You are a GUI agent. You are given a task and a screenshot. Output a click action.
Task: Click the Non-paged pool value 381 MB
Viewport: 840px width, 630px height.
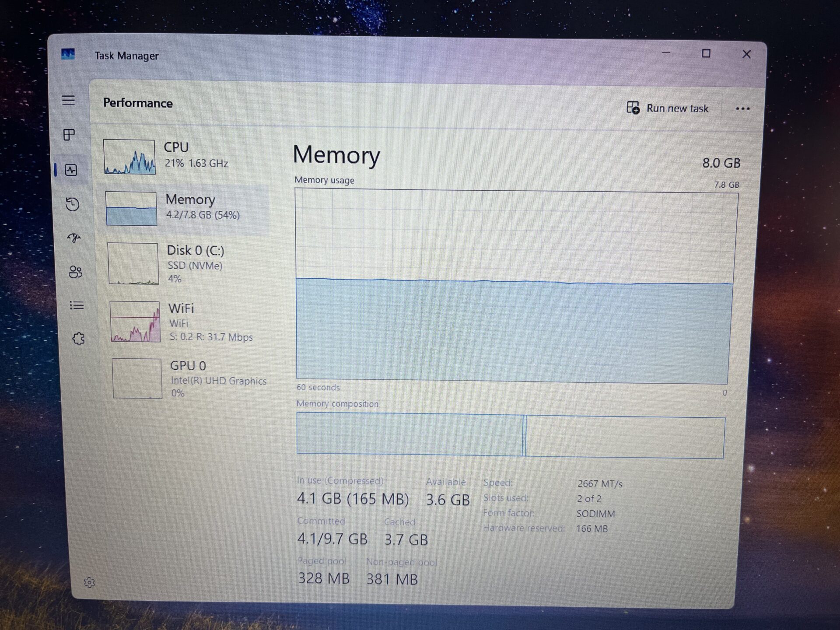coord(392,579)
